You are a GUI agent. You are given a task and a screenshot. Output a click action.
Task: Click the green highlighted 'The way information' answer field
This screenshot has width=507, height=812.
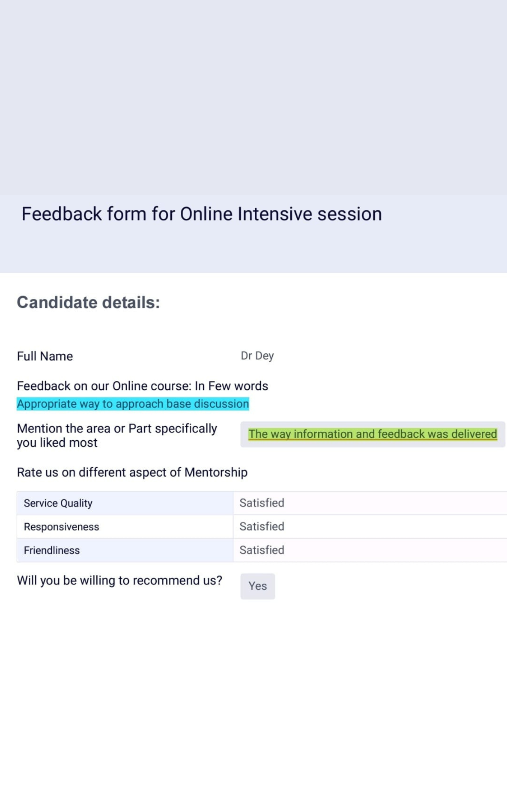(373, 434)
